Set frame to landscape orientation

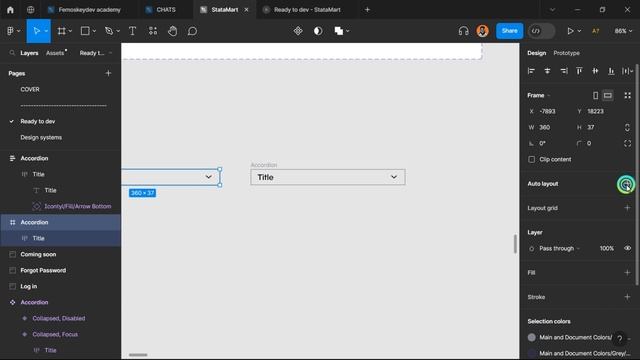click(608, 96)
